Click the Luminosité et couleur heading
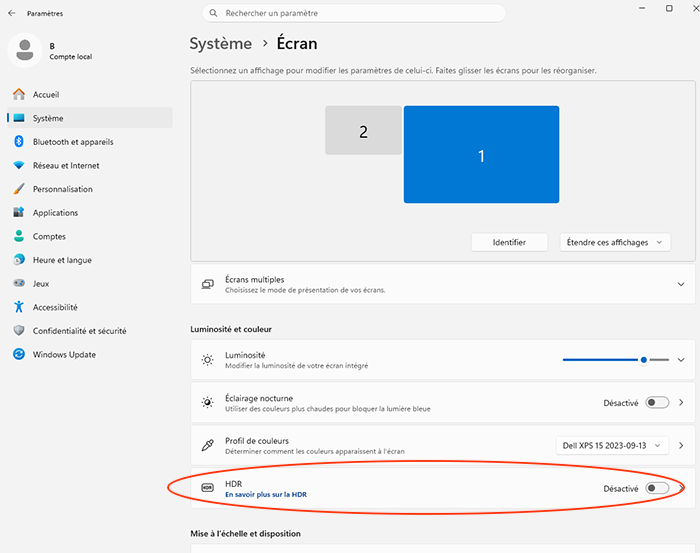The image size is (700, 553). point(231,329)
